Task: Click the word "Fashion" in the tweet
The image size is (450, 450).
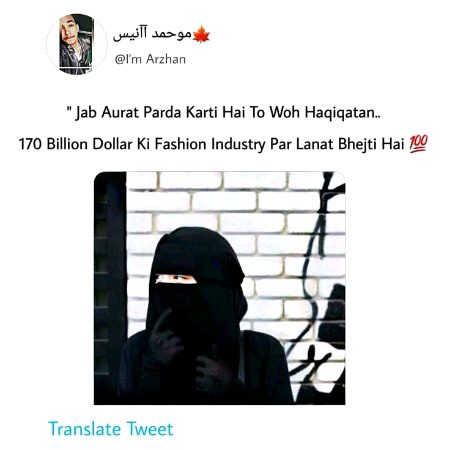Action: [x=180, y=144]
